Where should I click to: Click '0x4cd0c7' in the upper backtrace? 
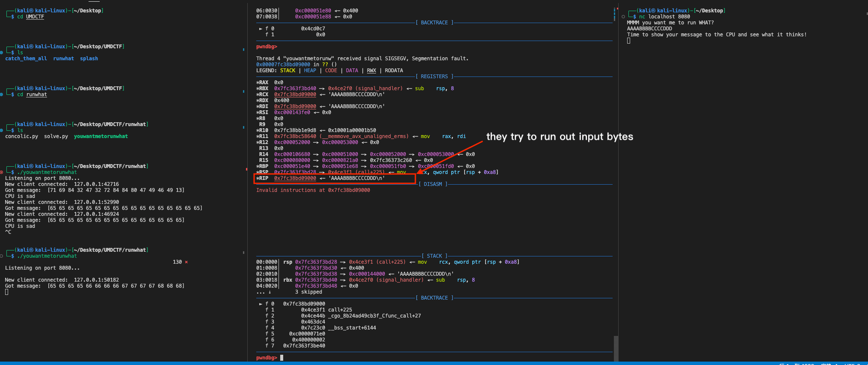pyautogui.click(x=313, y=29)
